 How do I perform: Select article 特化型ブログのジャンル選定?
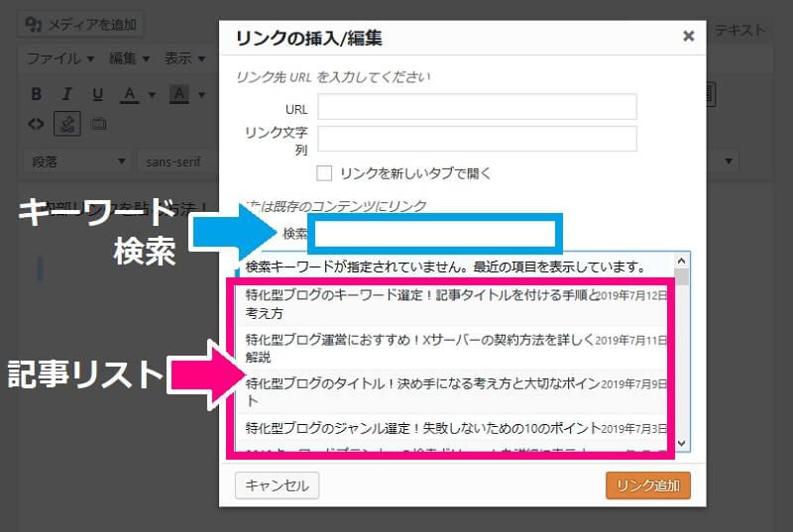[455, 428]
